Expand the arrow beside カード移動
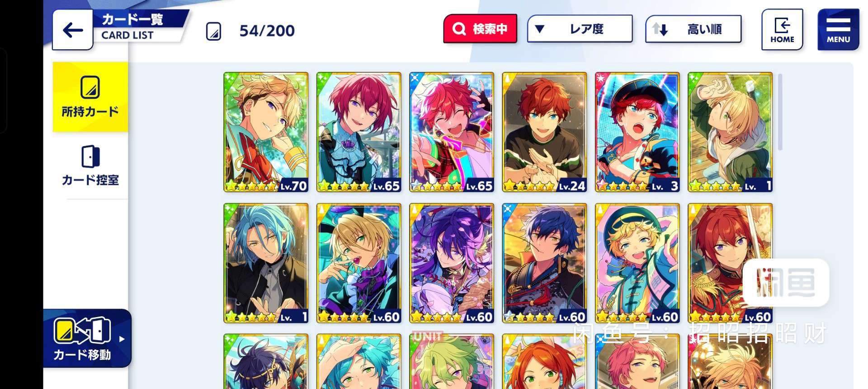Image resolution: width=868 pixels, height=389 pixels. point(122,339)
